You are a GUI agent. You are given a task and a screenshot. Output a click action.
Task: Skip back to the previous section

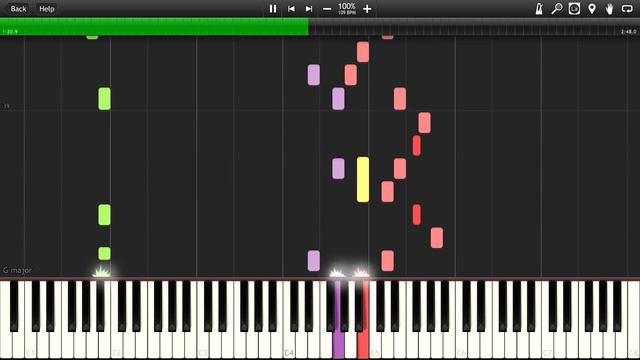click(x=291, y=9)
